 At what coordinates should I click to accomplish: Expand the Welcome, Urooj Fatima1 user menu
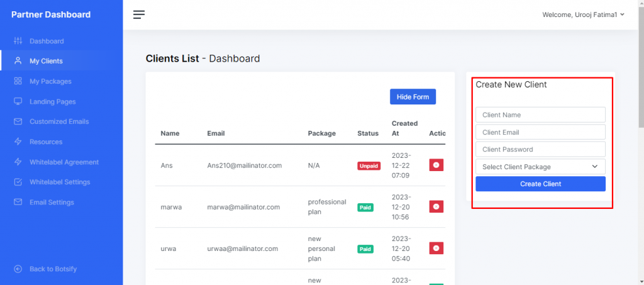(583, 14)
